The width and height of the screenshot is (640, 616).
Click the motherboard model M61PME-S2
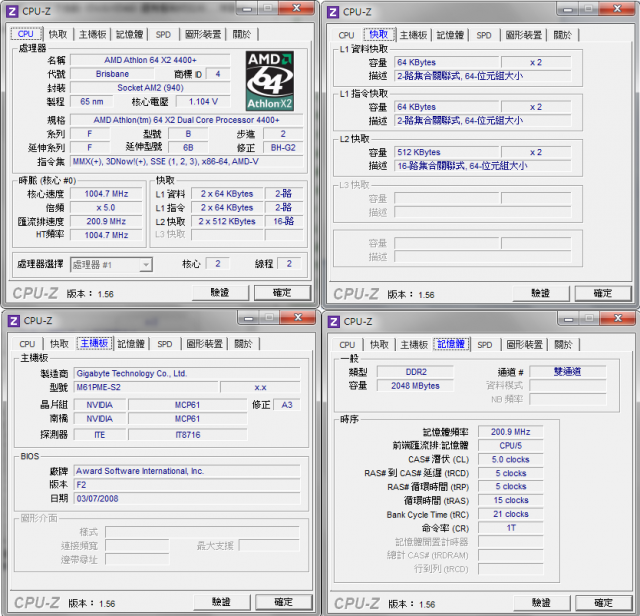tap(146, 387)
